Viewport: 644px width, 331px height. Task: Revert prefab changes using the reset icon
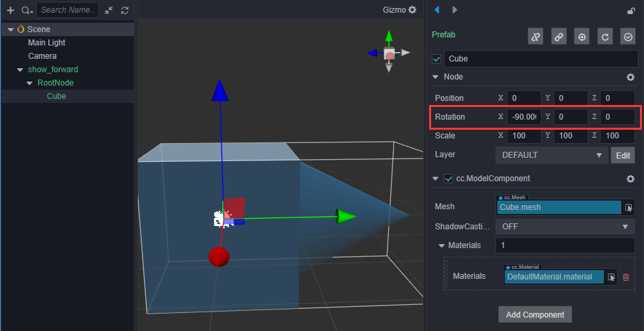coord(605,37)
